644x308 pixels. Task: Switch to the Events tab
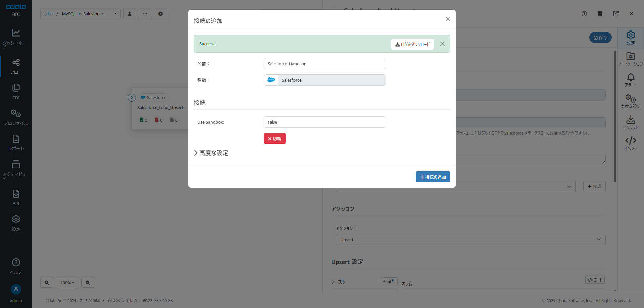pyautogui.click(x=631, y=143)
